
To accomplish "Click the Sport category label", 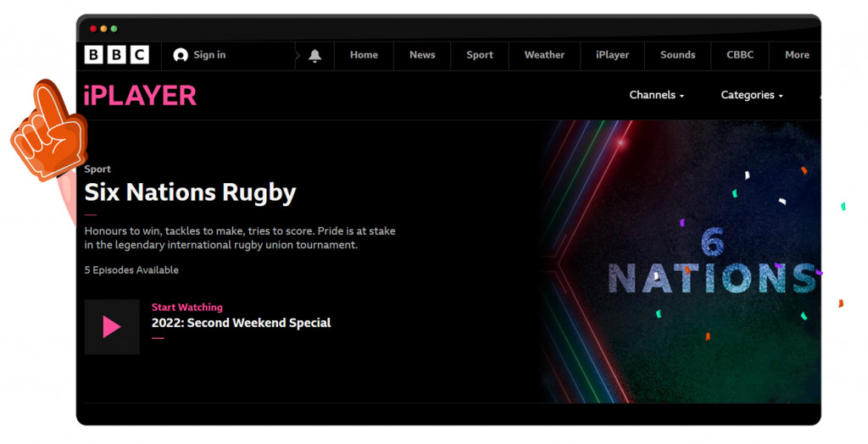I will [97, 169].
